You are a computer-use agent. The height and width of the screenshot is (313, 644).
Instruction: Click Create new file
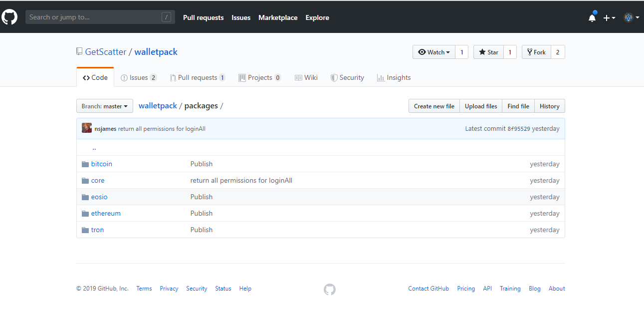[434, 106]
